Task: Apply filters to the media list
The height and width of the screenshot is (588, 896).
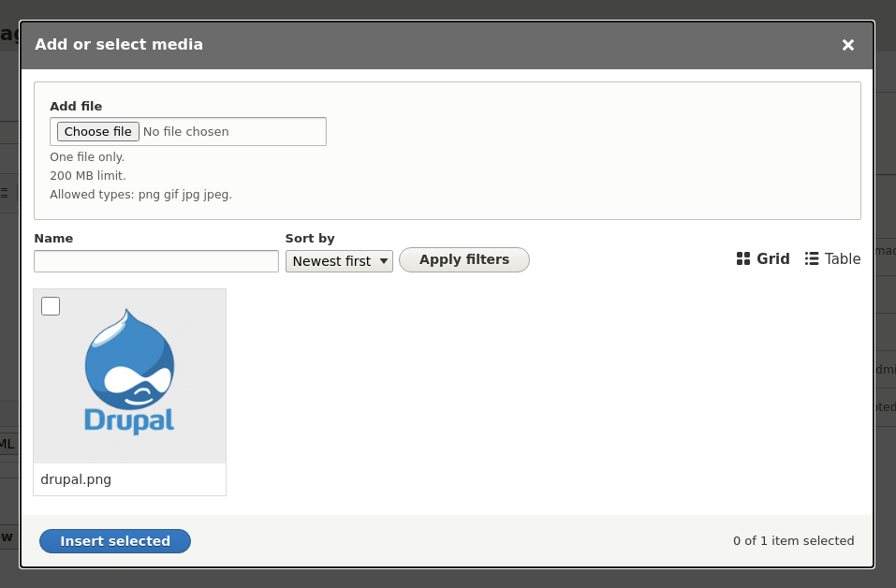Action: pyautogui.click(x=464, y=259)
